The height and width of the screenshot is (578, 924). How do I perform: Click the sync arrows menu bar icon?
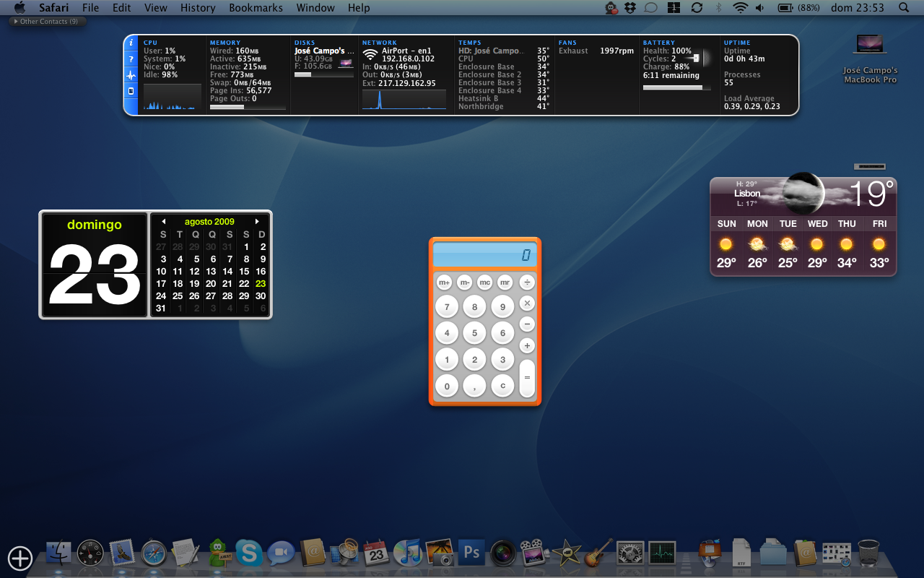pyautogui.click(x=697, y=8)
